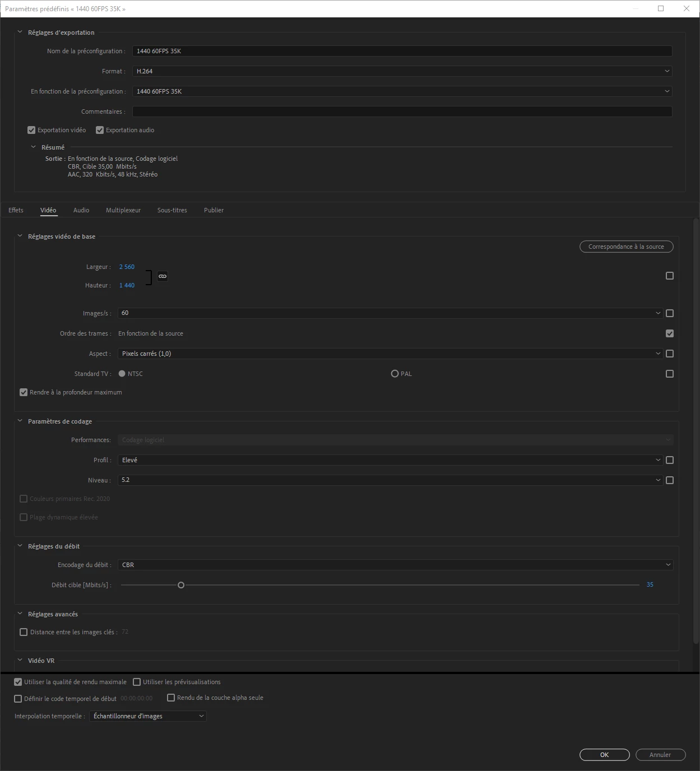Screen dimensions: 700x771
Task: Toggle match-source checkbox for Aspect
Action: tap(670, 354)
